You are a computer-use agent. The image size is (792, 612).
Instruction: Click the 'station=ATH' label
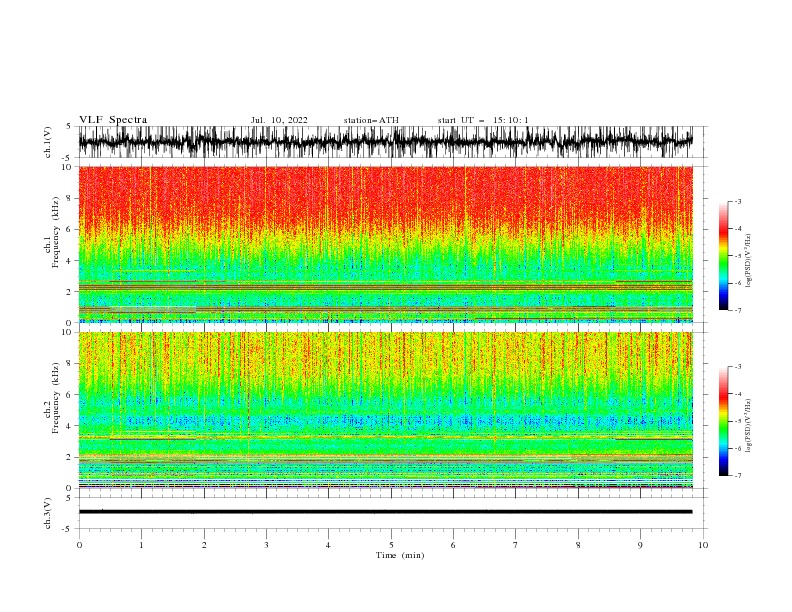371,120
